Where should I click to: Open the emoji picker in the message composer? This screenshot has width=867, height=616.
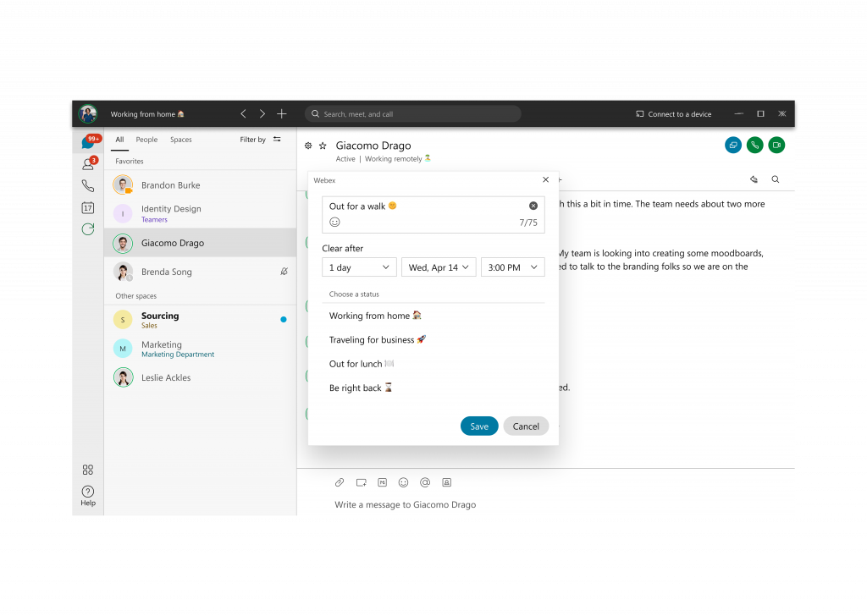pyautogui.click(x=404, y=482)
